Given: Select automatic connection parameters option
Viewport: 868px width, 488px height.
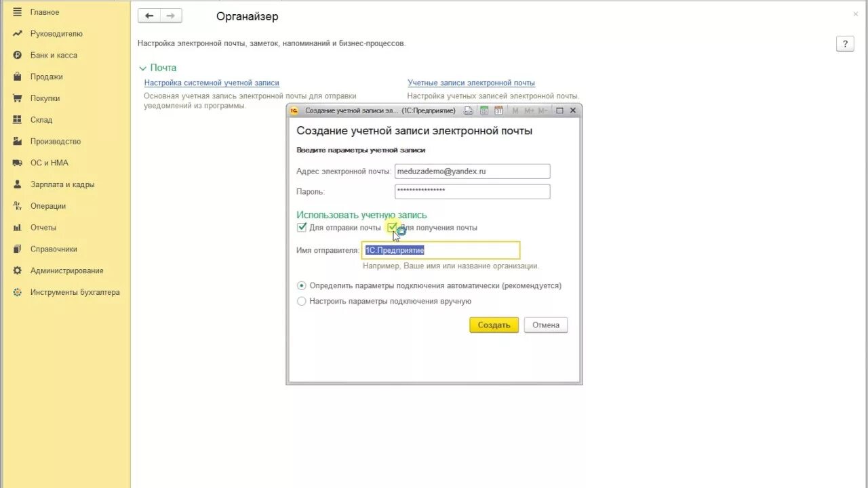Looking at the screenshot, I should coord(302,286).
